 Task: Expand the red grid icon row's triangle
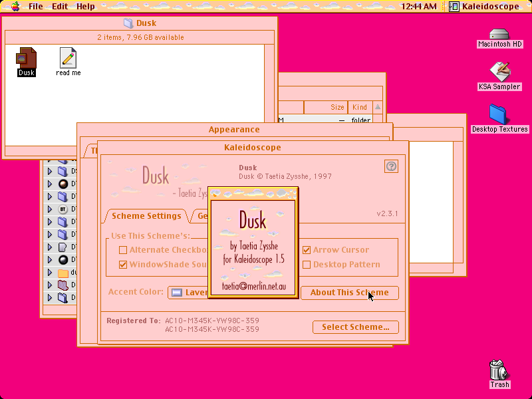point(49,285)
